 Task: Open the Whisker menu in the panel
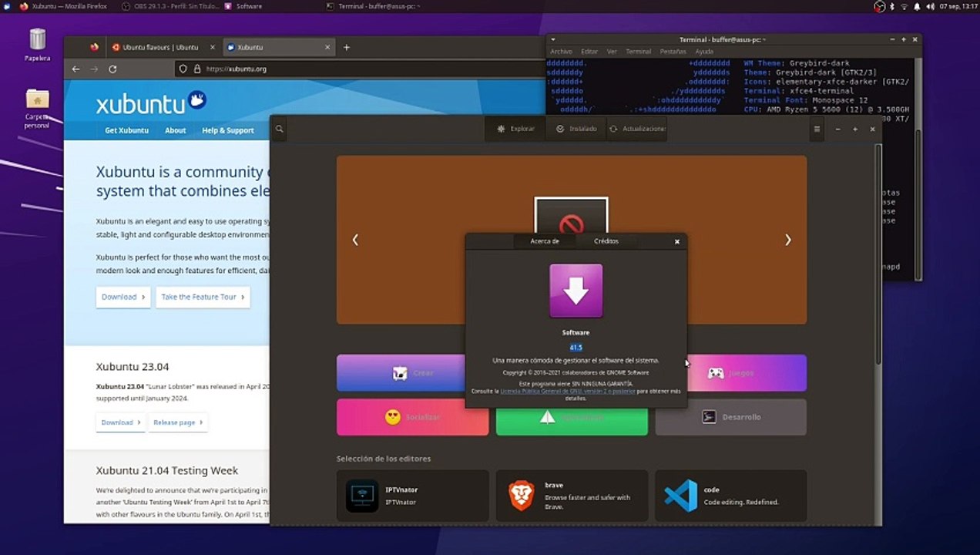pyautogui.click(x=7, y=6)
